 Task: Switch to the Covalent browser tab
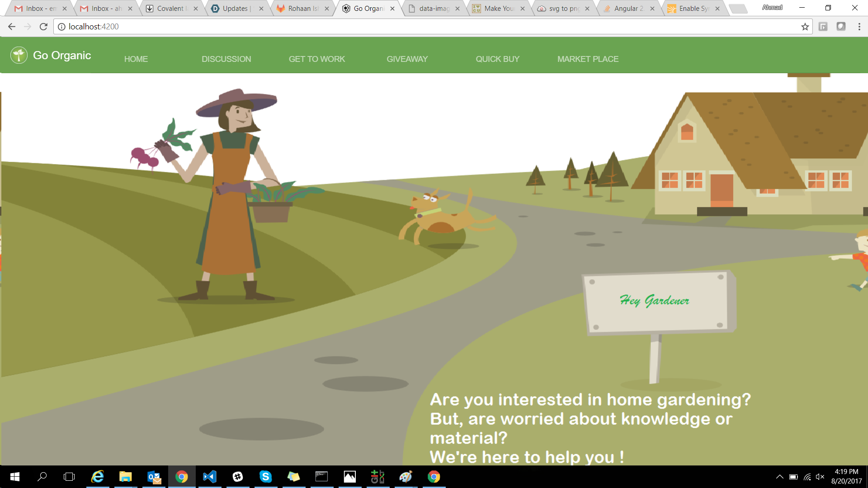[170, 9]
